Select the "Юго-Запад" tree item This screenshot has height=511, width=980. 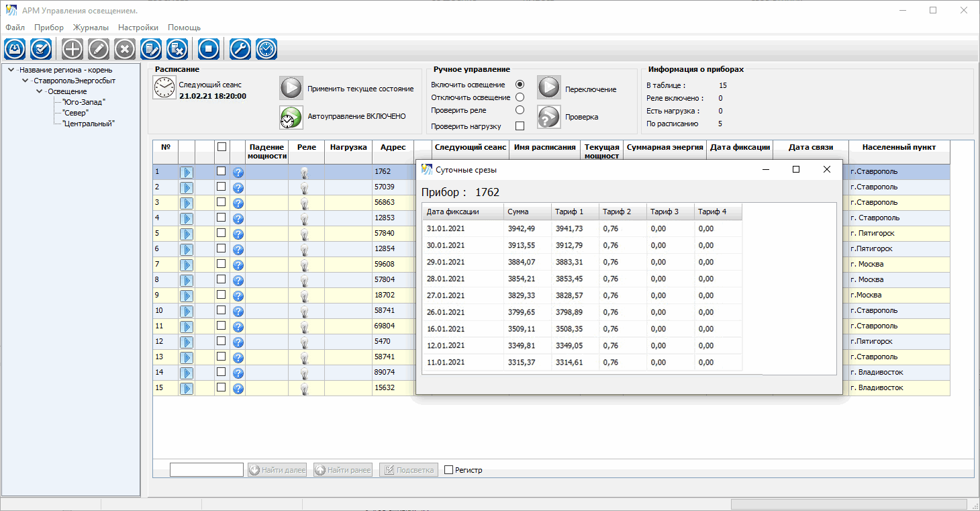[84, 102]
